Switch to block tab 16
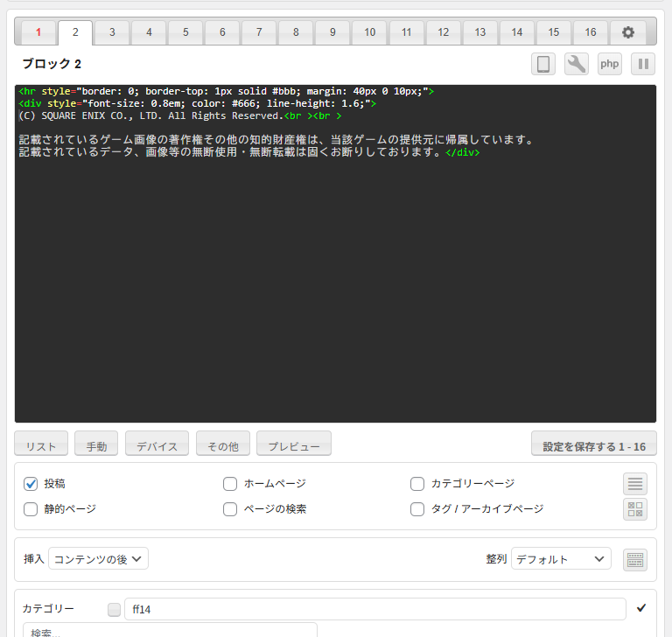The width and height of the screenshot is (672, 637). point(591,32)
